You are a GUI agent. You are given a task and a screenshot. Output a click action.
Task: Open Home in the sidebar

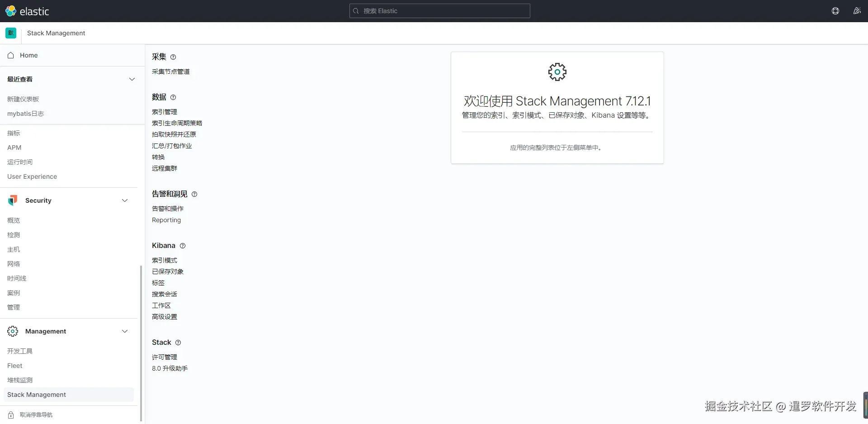tap(29, 55)
